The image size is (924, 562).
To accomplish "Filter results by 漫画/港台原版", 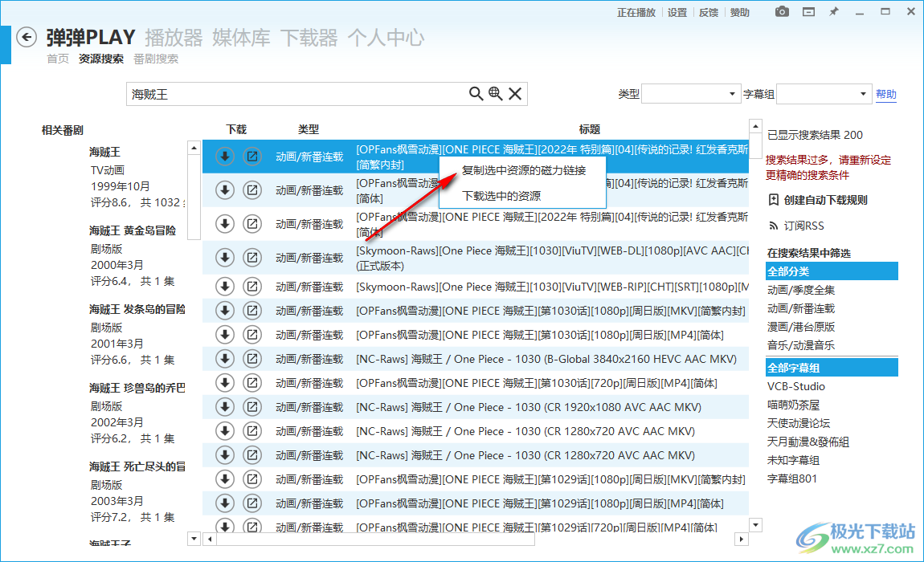I will (x=801, y=327).
